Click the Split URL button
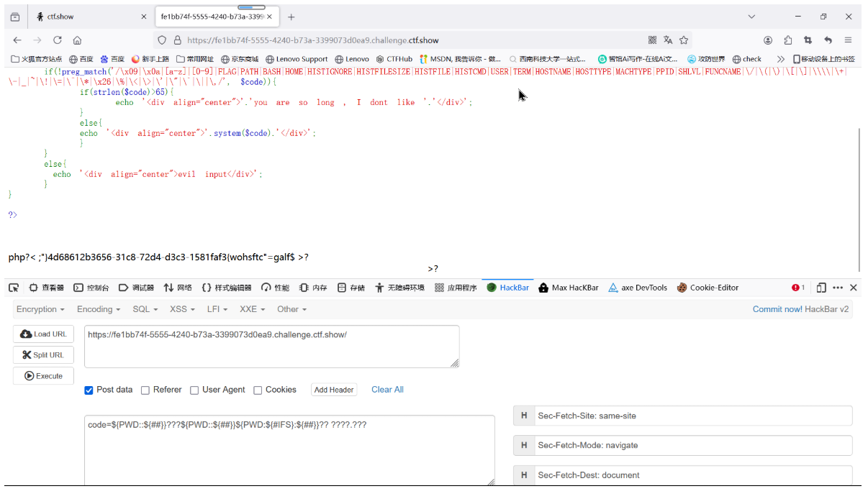Screen dimensions: 868x499 point(43,354)
